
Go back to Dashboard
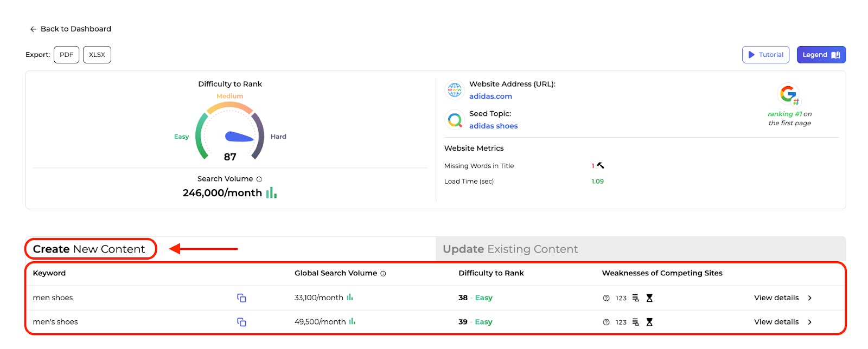[x=71, y=29]
